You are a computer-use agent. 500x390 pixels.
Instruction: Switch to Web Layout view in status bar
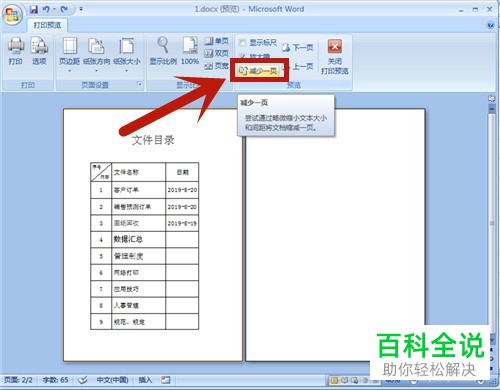coord(354,380)
